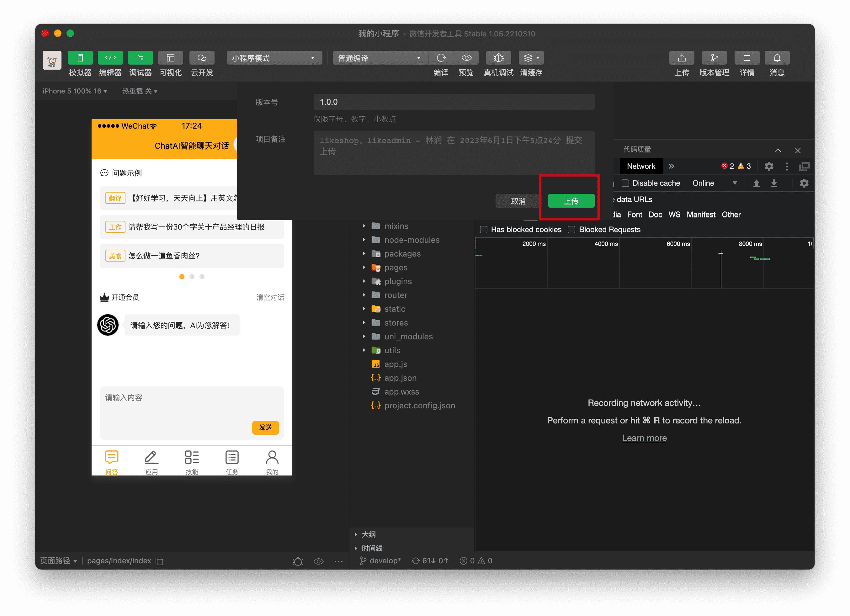Viewport: 850px width, 616px height.
Task: Click the 版本号 version input field
Action: click(x=454, y=102)
